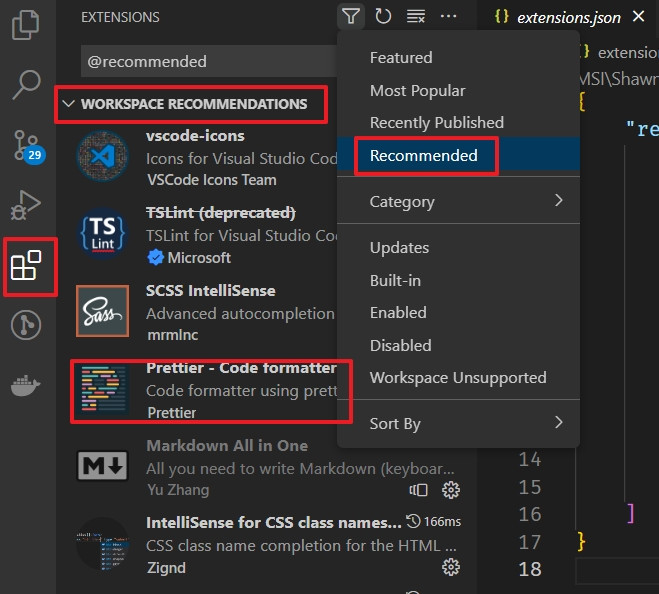Switch to the extensions.json tab
The height and width of the screenshot is (594, 659).
coord(568,17)
